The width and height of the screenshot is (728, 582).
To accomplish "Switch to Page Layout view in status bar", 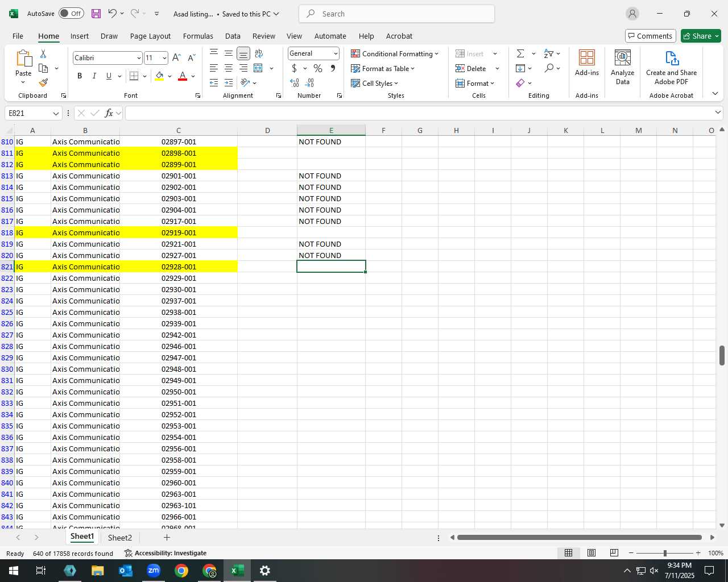I will click(x=591, y=553).
